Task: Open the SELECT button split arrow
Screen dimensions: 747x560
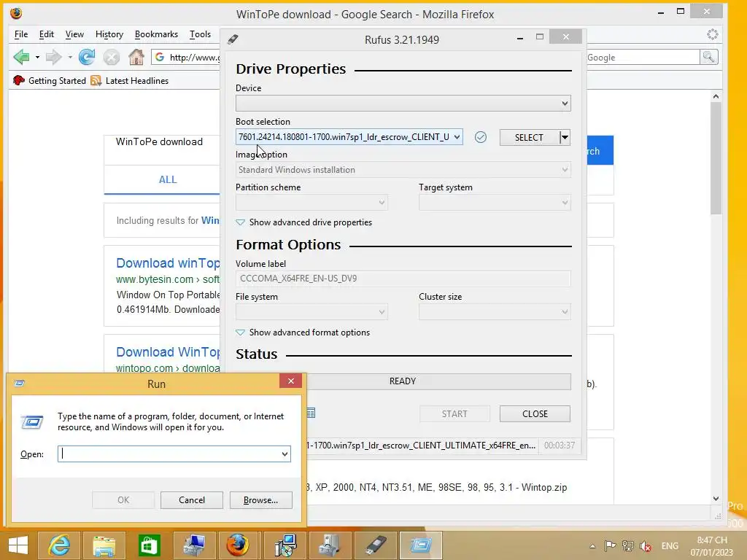Action: point(565,138)
